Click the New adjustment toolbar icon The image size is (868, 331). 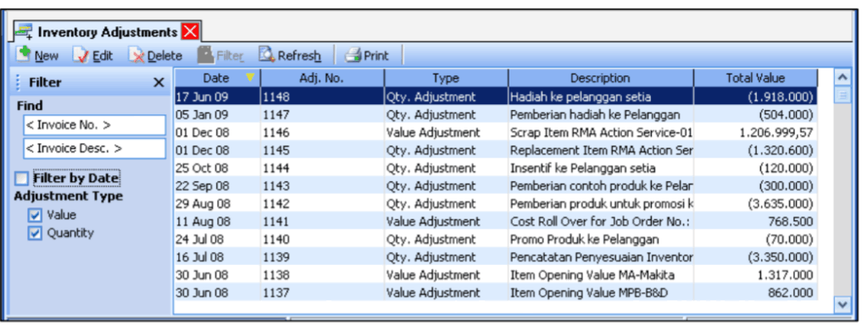tap(24, 55)
